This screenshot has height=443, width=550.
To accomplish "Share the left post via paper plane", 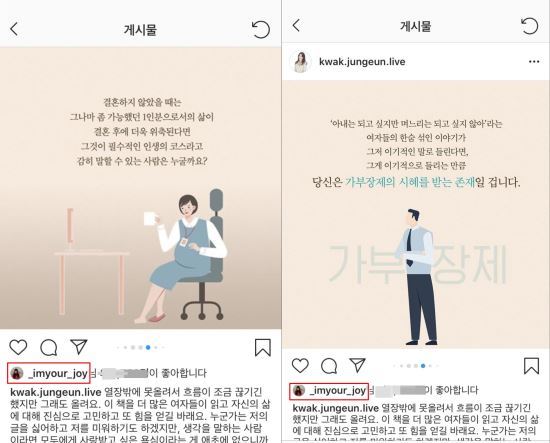I will coord(79,347).
